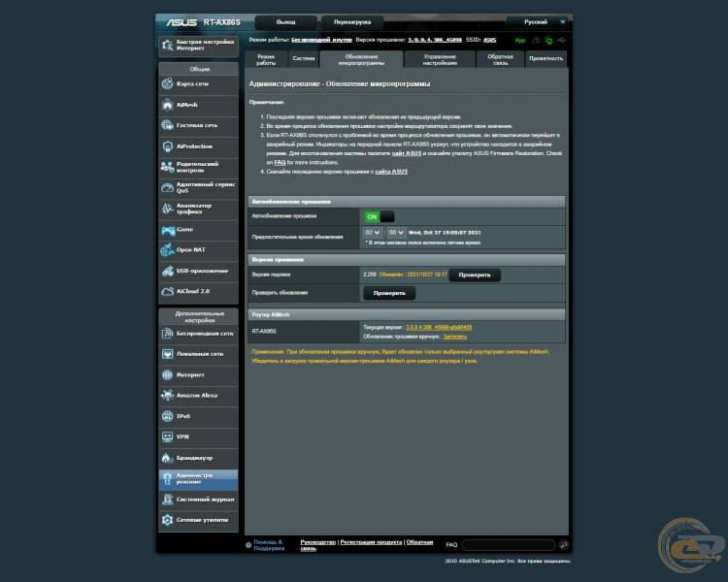This screenshot has width=728, height=582.
Task: Open current firmware version link for RT-AX86S
Action: [x=439, y=328]
